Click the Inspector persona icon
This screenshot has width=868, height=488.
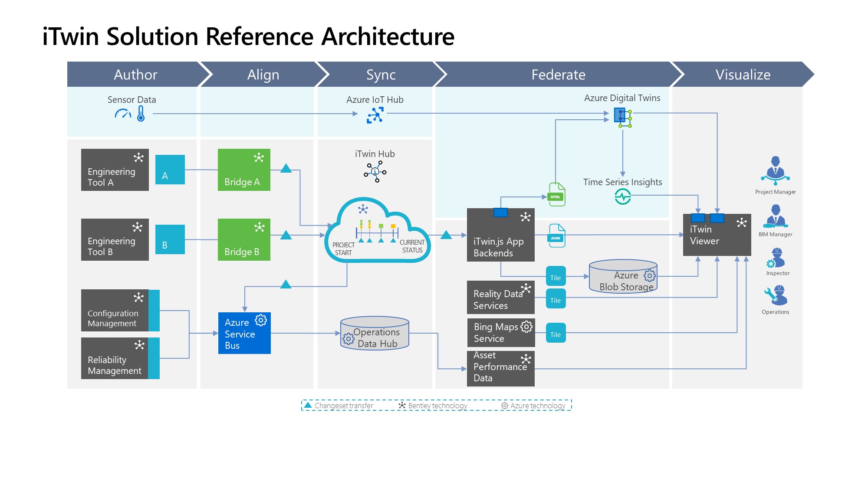coord(776,258)
